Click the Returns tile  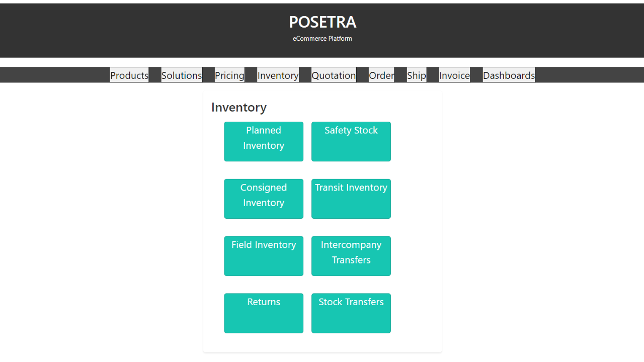(264, 313)
